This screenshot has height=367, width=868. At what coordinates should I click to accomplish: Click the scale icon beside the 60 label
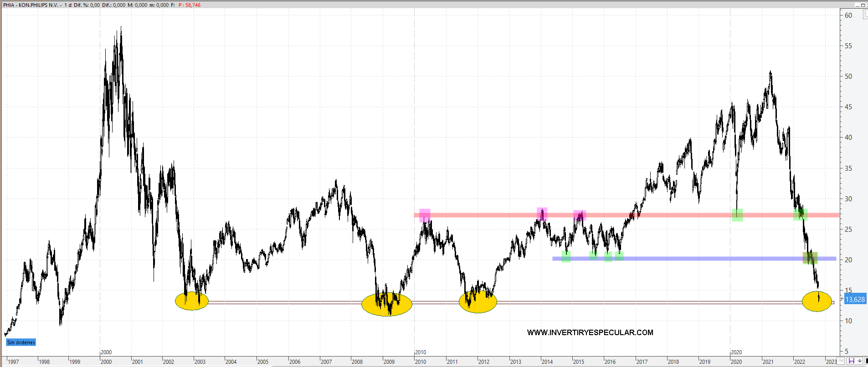coord(865,15)
